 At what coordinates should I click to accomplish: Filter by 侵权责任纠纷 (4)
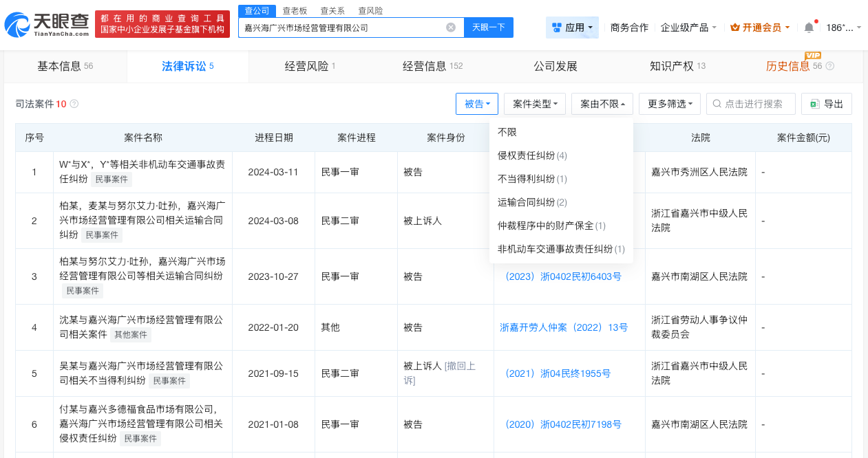(x=561, y=155)
